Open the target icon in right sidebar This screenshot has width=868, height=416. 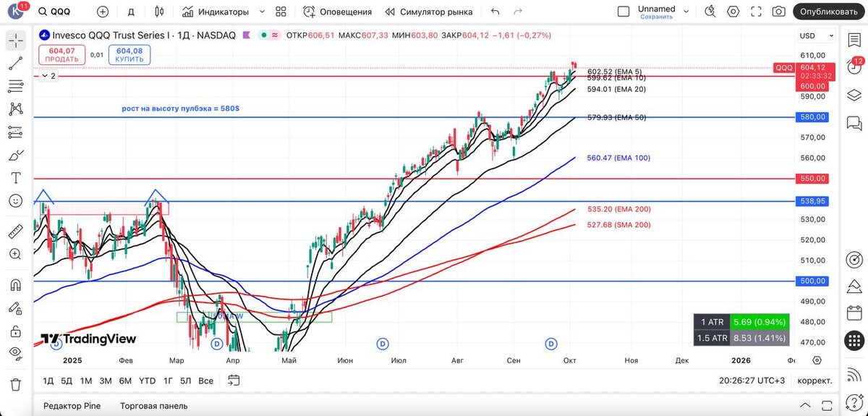pos(855,259)
